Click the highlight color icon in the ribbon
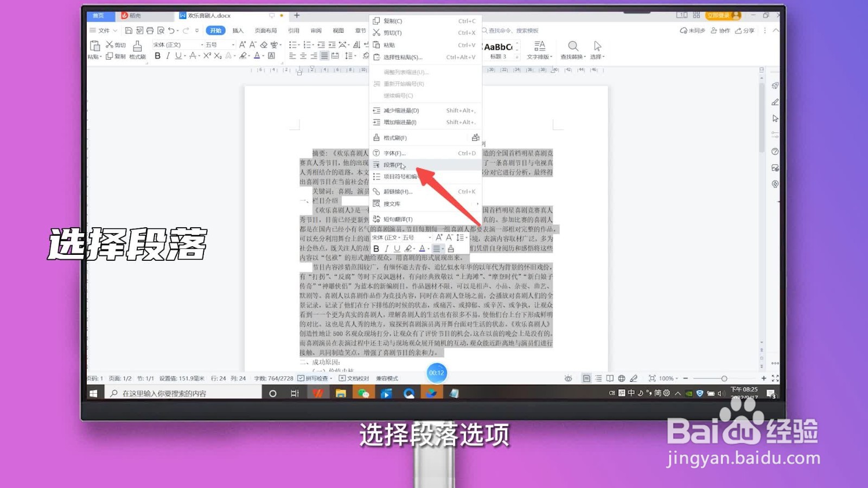This screenshot has width=868, height=488. pyautogui.click(x=242, y=56)
